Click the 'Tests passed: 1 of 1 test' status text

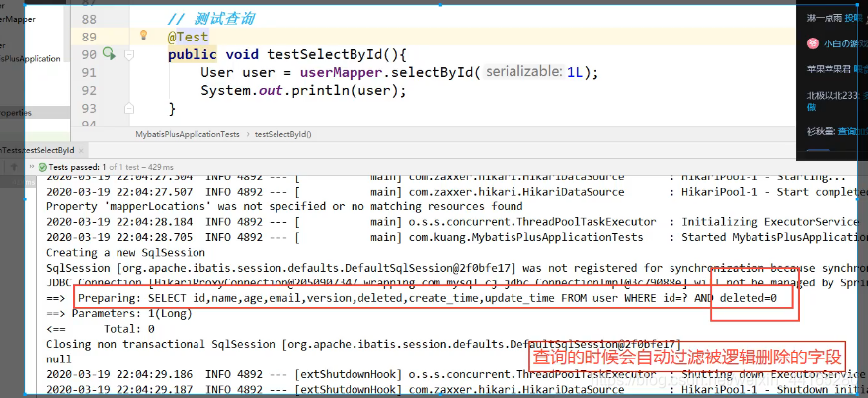tap(111, 167)
